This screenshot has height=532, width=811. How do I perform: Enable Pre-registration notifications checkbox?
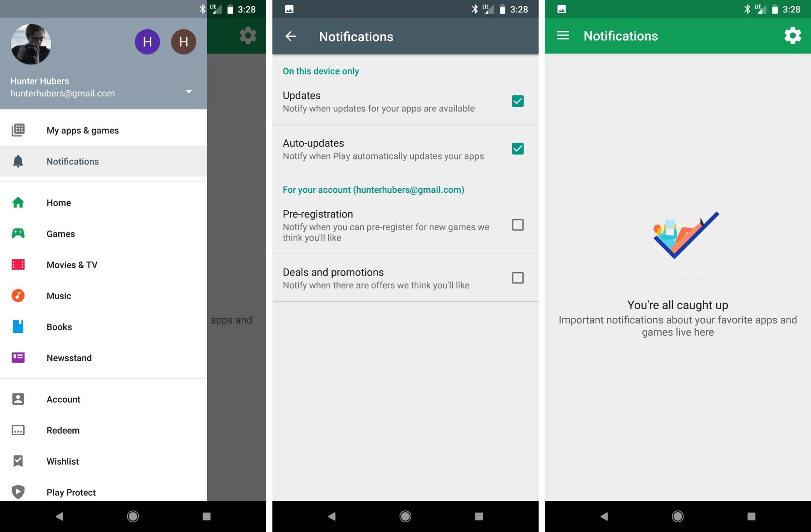tap(517, 224)
